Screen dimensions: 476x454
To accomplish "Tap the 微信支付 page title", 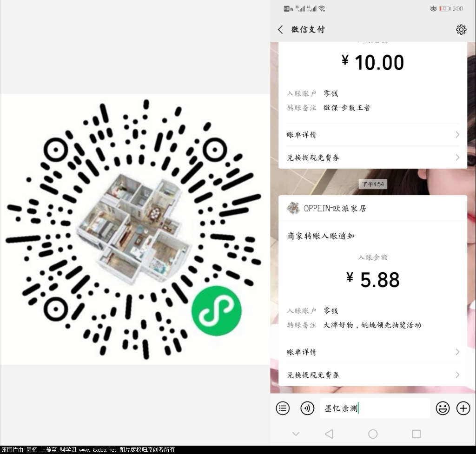I will click(x=308, y=29).
